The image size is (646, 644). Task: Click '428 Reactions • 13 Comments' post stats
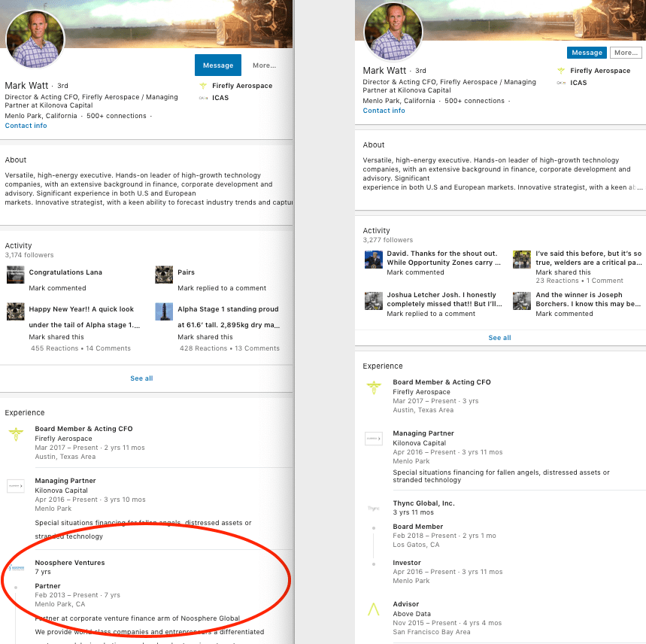coord(229,348)
